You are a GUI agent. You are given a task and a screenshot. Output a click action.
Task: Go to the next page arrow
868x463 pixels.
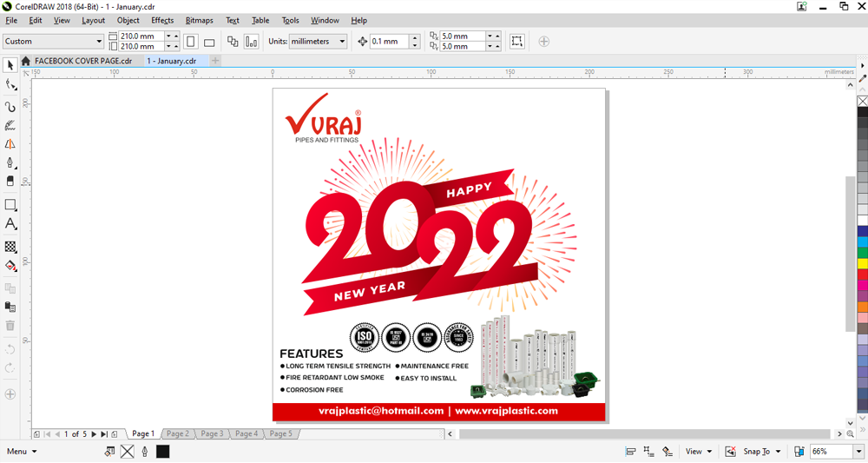pos(94,434)
